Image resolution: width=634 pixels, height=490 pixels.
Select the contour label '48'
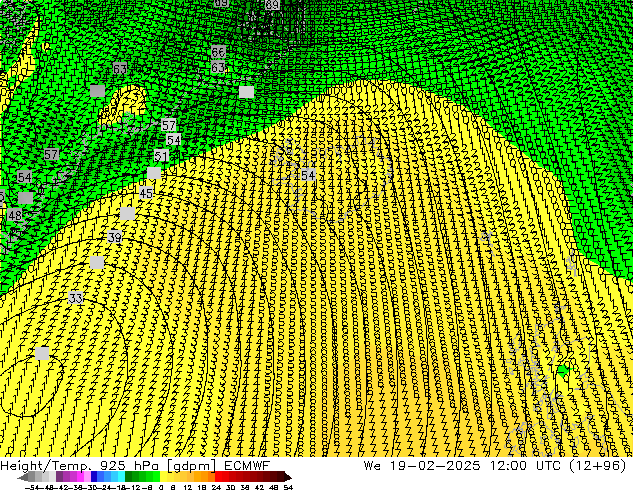(x=15, y=215)
